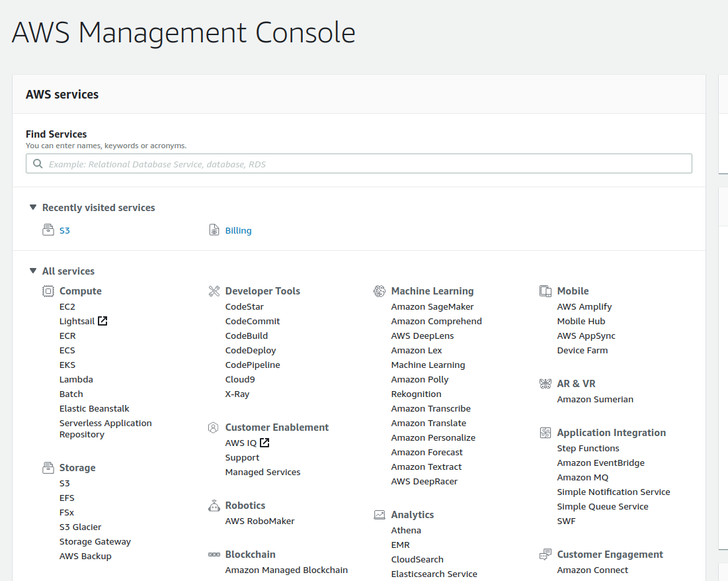Click the Application Integration icon
The width and height of the screenshot is (728, 581).
pos(546,433)
